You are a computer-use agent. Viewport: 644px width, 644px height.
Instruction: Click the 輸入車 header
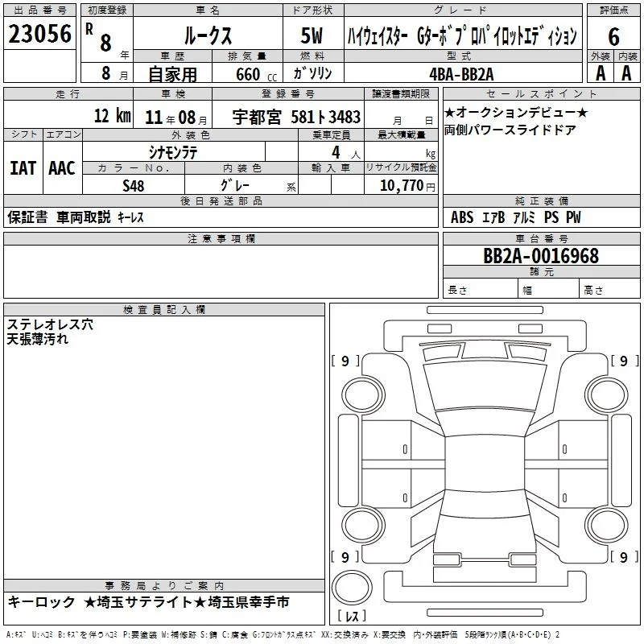(x=331, y=168)
